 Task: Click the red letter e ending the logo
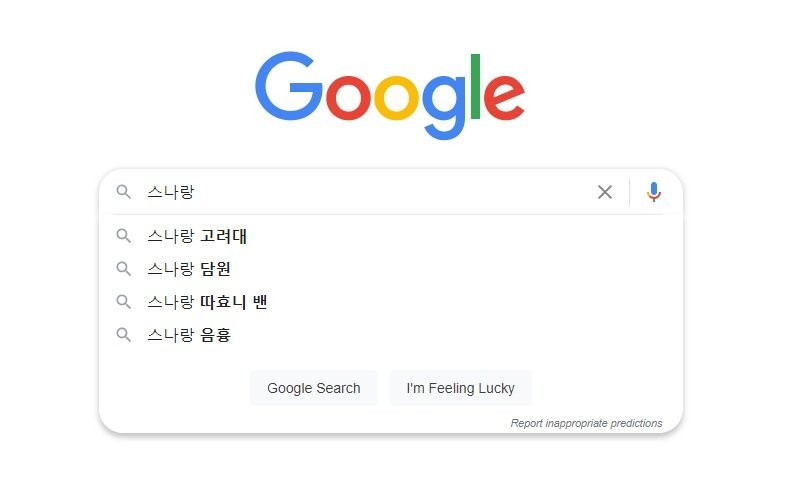pos(505,98)
